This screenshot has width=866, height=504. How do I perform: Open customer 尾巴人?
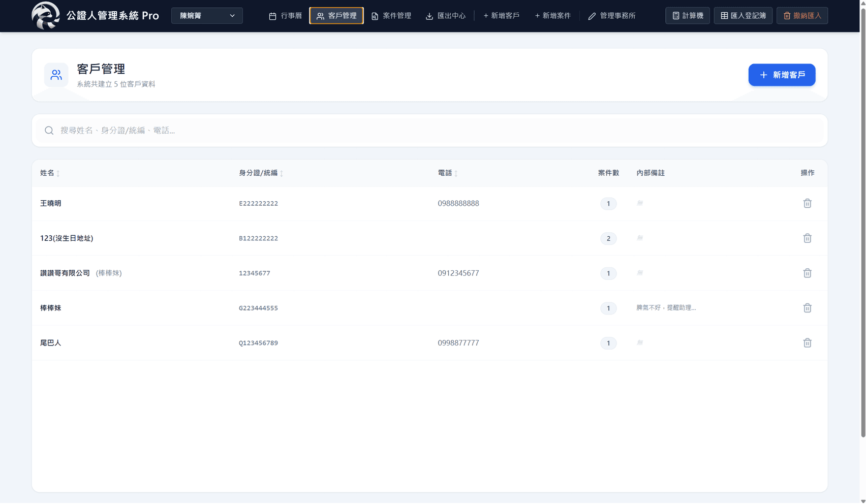(x=50, y=343)
